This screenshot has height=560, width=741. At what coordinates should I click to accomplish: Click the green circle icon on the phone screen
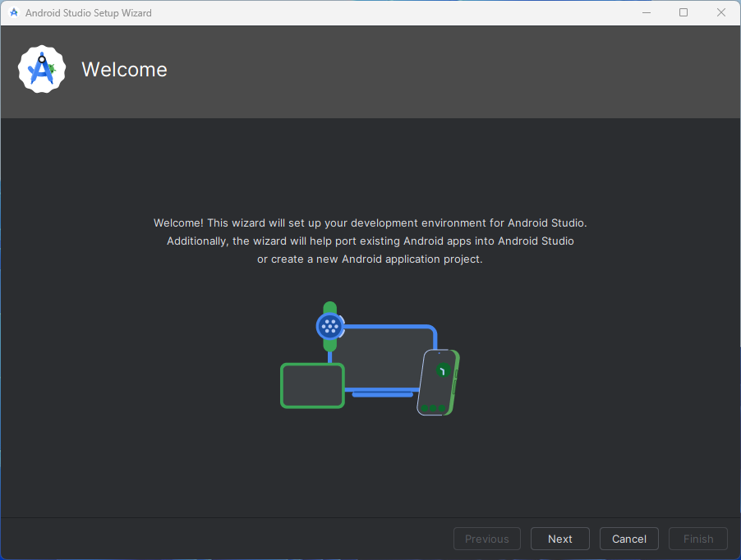point(443,370)
